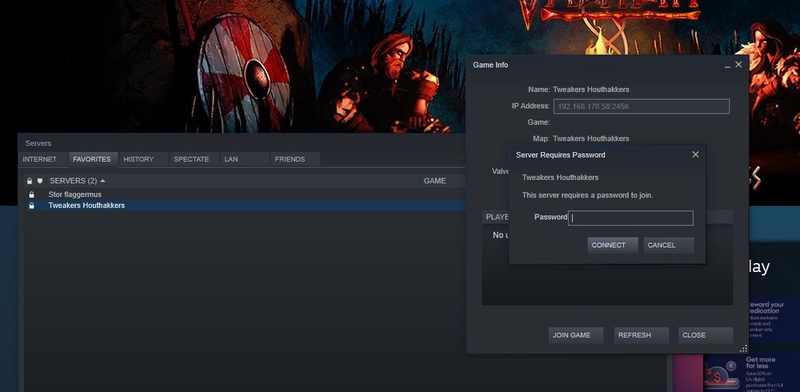Screen dimensions: 800x392
Task: Sort by VAC shield column header icon
Action: [40, 181]
